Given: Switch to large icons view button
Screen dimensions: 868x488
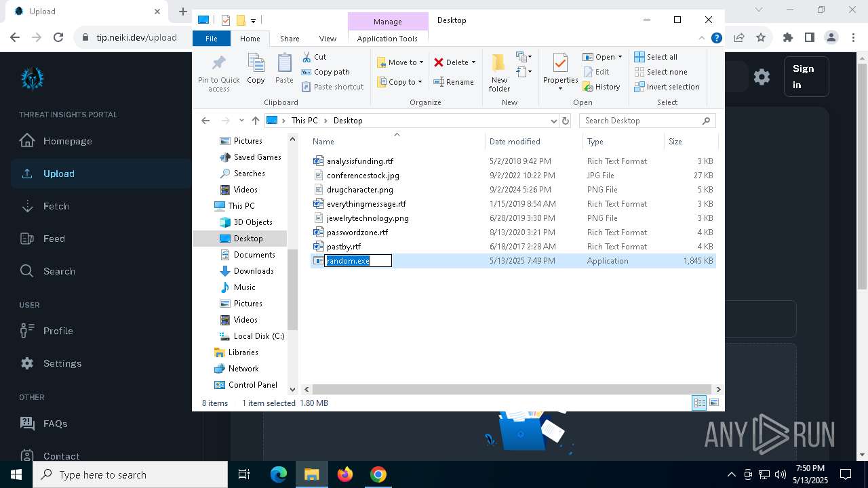Looking at the screenshot, I should pyautogui.click(x=714, y=403).
